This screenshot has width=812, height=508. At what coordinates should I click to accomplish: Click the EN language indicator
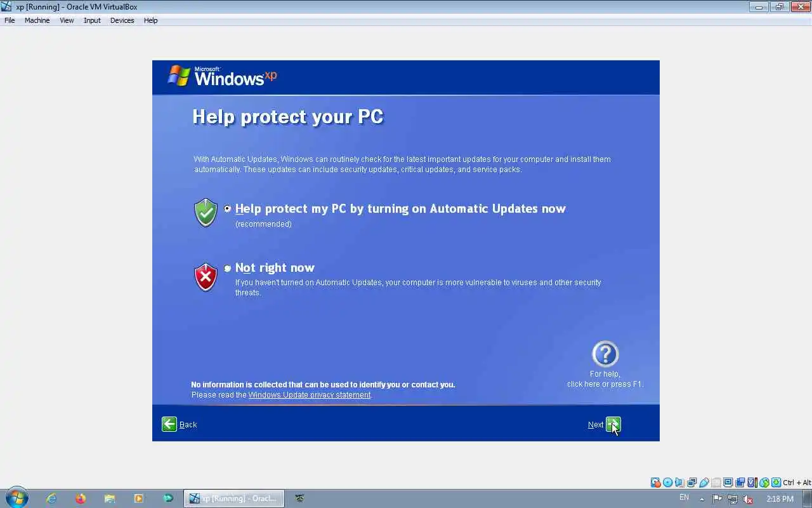click(684, 497)
